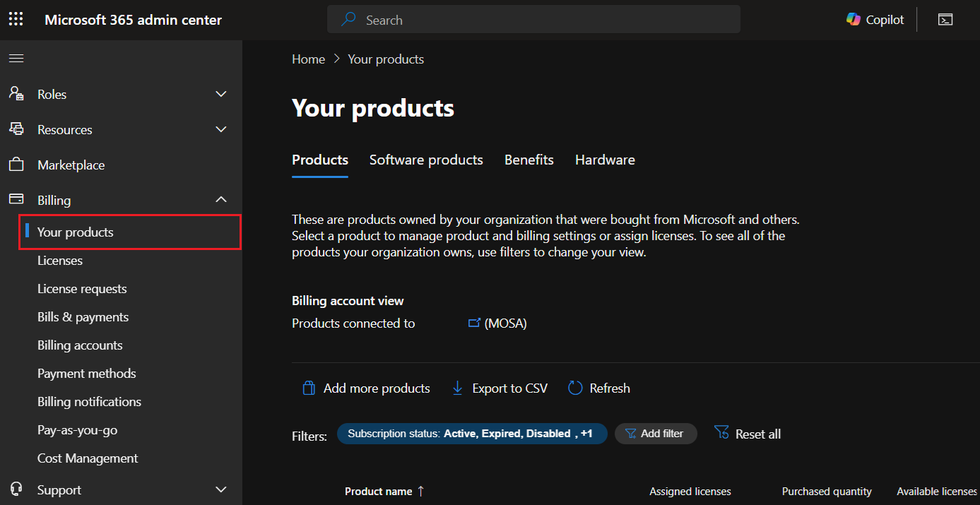Image resolution: width=980 pixels, height=505 pixels.
Task: Click the Support headset icon
Action: tap(16, 489)
